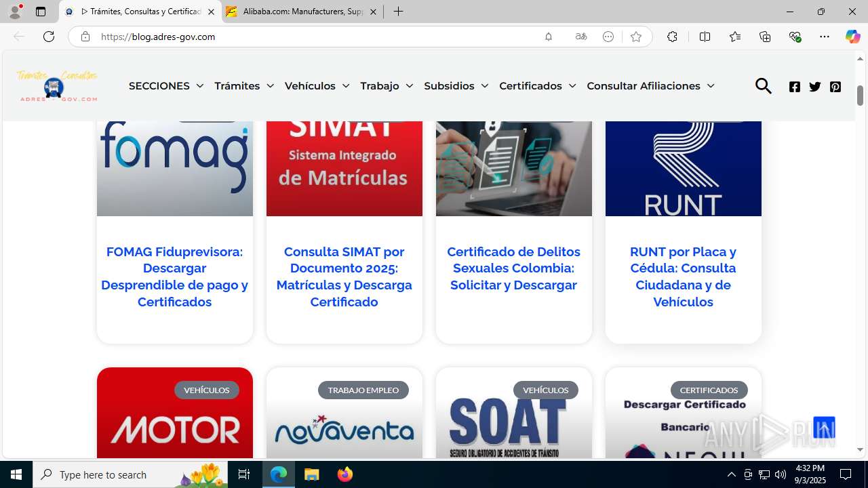This screenshot has width=868, height=488.
Task: Click the address bar URL field
Action: (319, 37)
